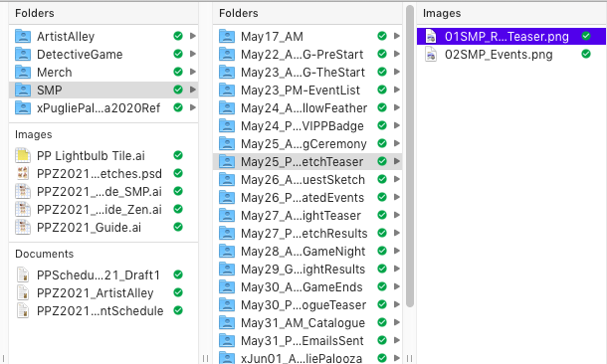The height and width of the screenshot is (364, 607).
Task: Click the PP Lightbulb Tile.ai file icon
Action: coord(23,155)
